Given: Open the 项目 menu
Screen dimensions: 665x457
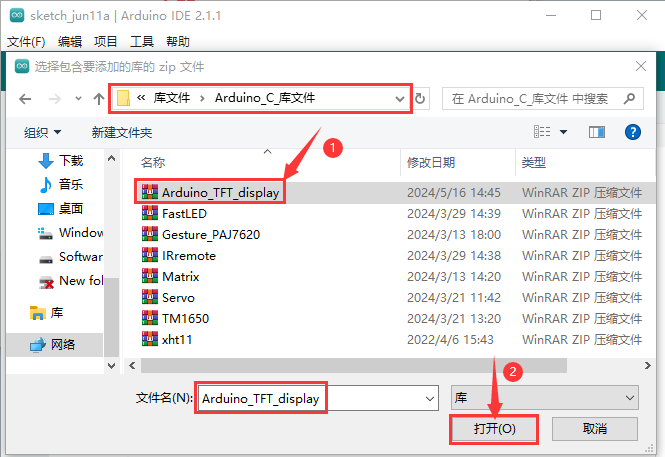Looking at the screenshot, I should point(106,42).
